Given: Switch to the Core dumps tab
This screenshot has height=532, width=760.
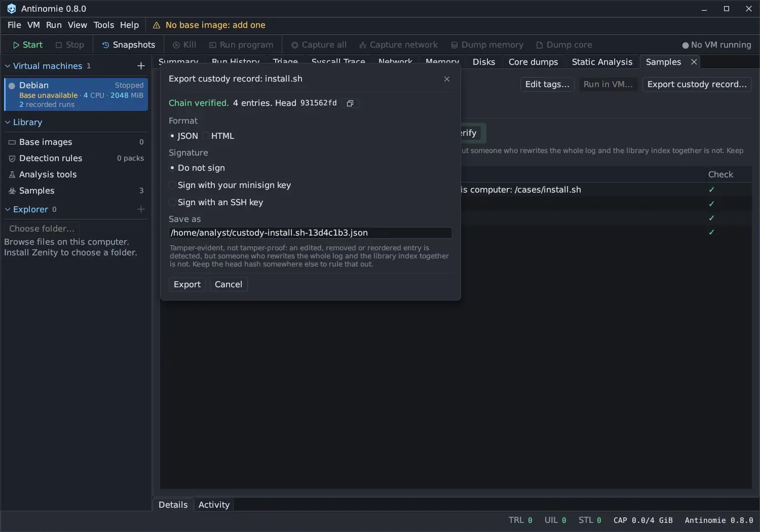Looking at the screenshot, I should (533, 62).
